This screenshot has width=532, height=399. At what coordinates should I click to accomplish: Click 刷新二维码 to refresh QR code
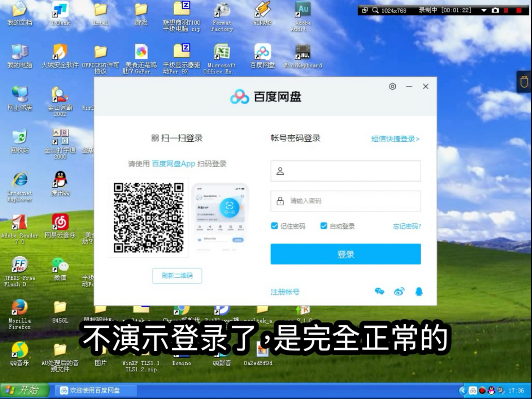[x=177, y=275]
